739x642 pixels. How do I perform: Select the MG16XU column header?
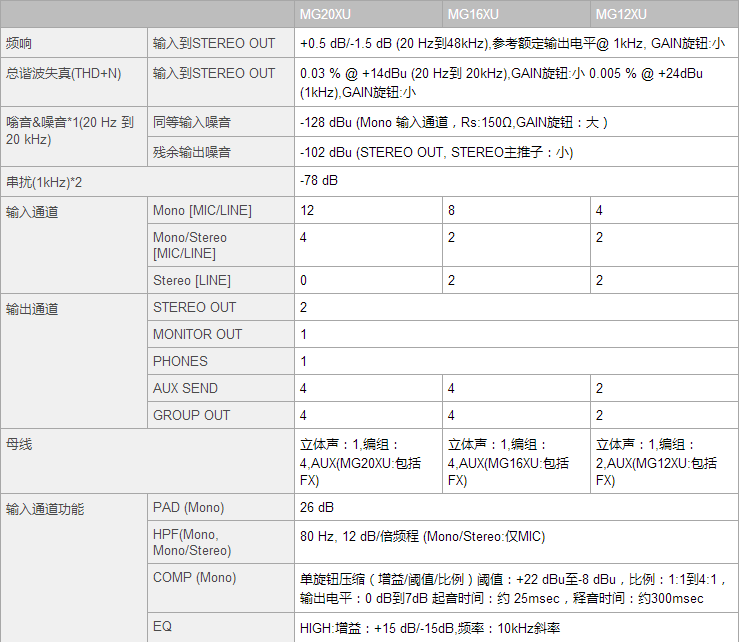click(x=473, y=14)
